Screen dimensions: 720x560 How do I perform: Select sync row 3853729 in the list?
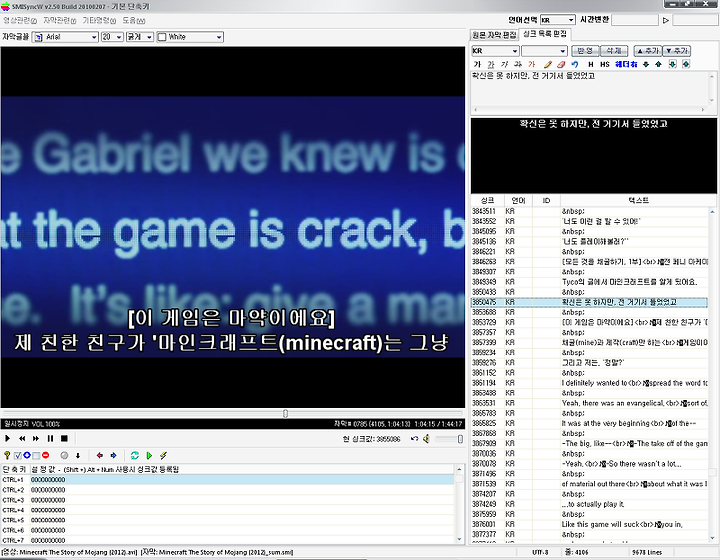[589, 322]
